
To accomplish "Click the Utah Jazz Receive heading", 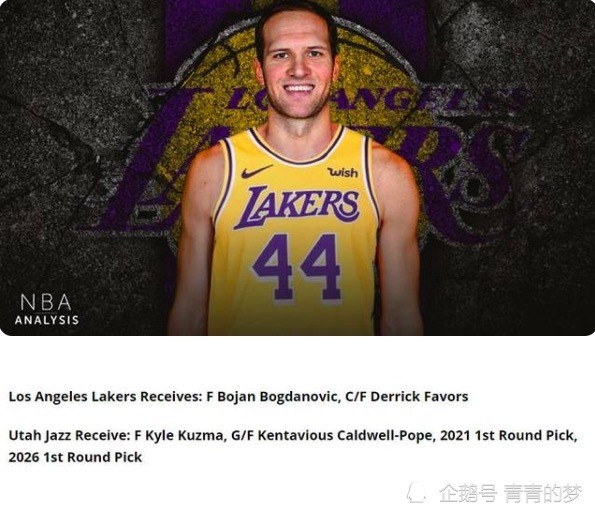I will [69, 436].
